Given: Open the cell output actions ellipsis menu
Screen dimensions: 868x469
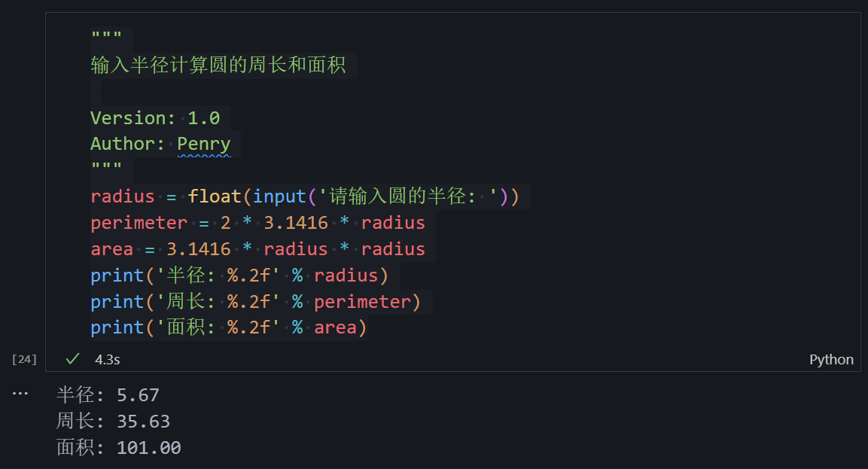Looking at the screenshot, I should pyautogui.click(x=20, y=394).
